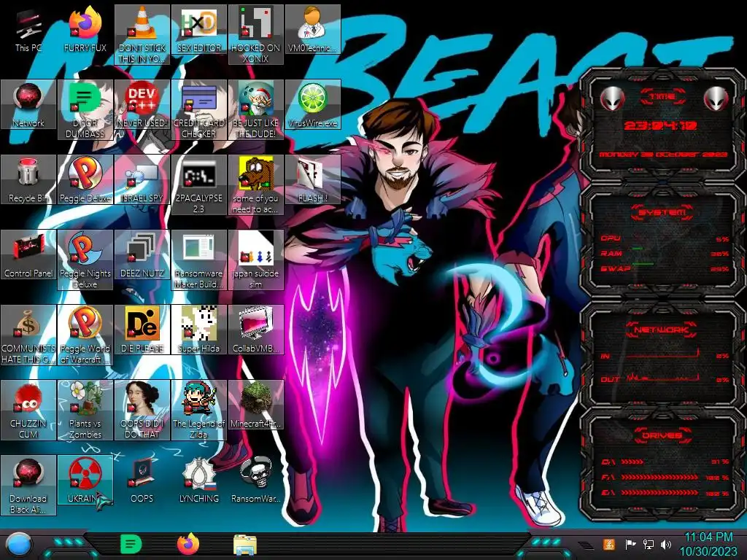Open the VM0Technic desktop shortcut
747x560 pixels.
[312, 31]
